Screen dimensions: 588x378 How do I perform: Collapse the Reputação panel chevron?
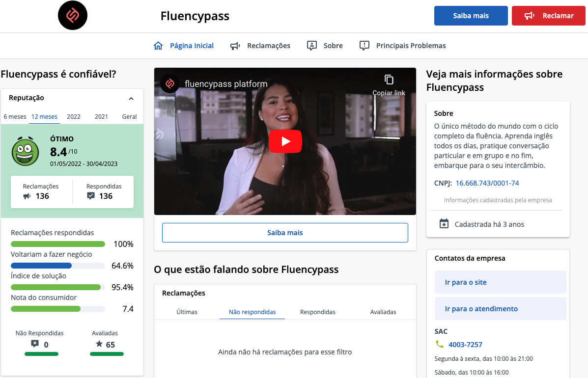131,99
